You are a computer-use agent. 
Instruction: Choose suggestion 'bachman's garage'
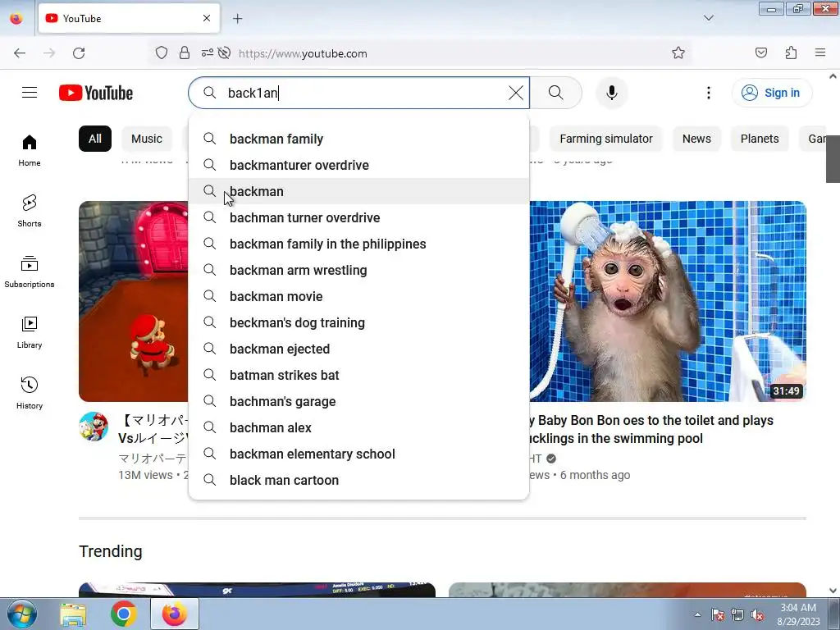[x=359, y=401]
